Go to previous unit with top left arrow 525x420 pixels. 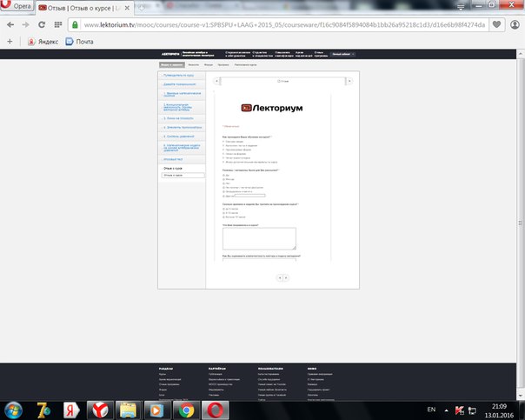click(x=216, y=81)
